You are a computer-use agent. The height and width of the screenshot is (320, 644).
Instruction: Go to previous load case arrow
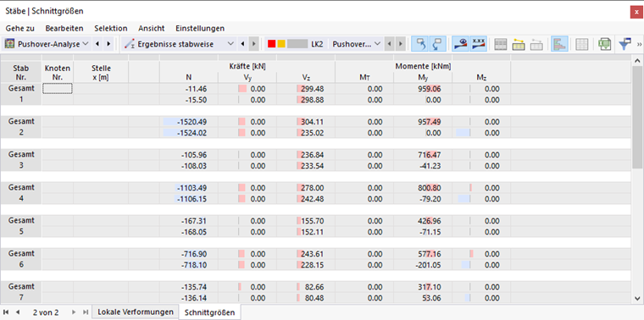(x=390, y=44)
